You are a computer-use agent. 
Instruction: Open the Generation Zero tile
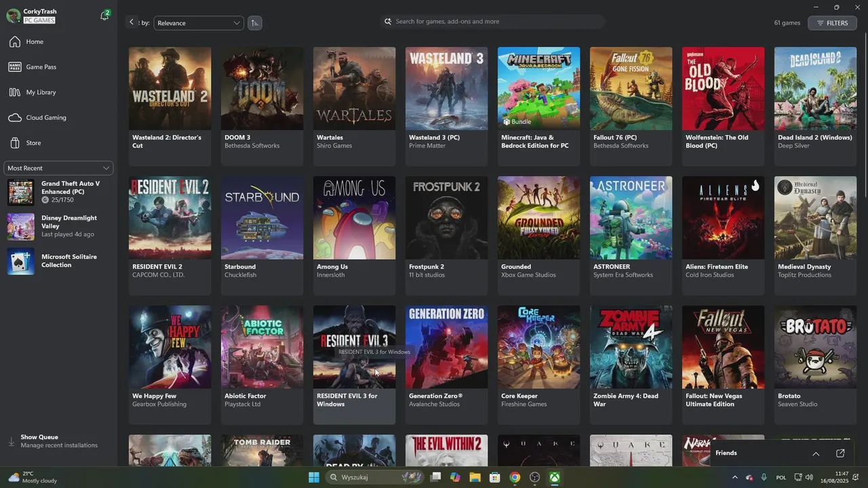click(x=446, y=365)
